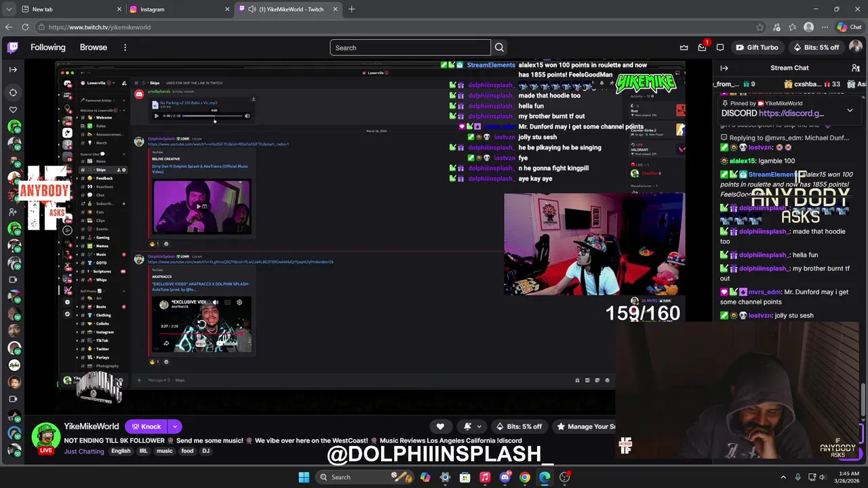
Task: Expand the pinned Discord message chevron
Action: [x=850, y=110]
